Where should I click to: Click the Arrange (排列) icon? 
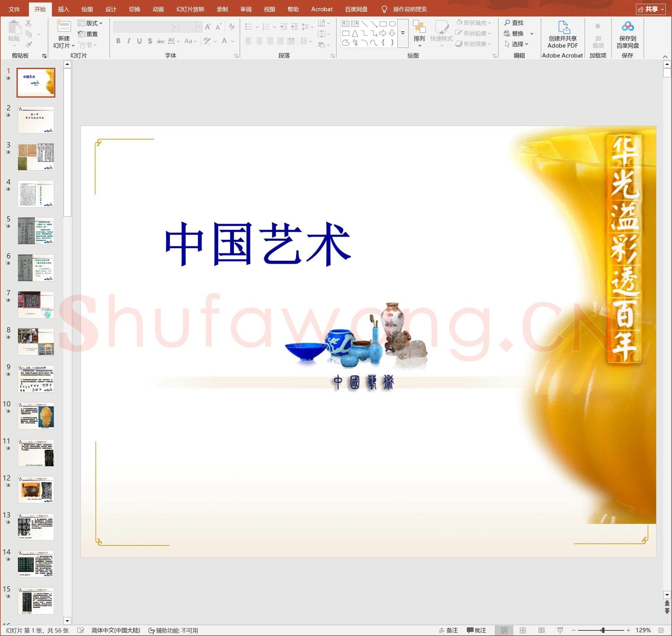coord(419,26)
